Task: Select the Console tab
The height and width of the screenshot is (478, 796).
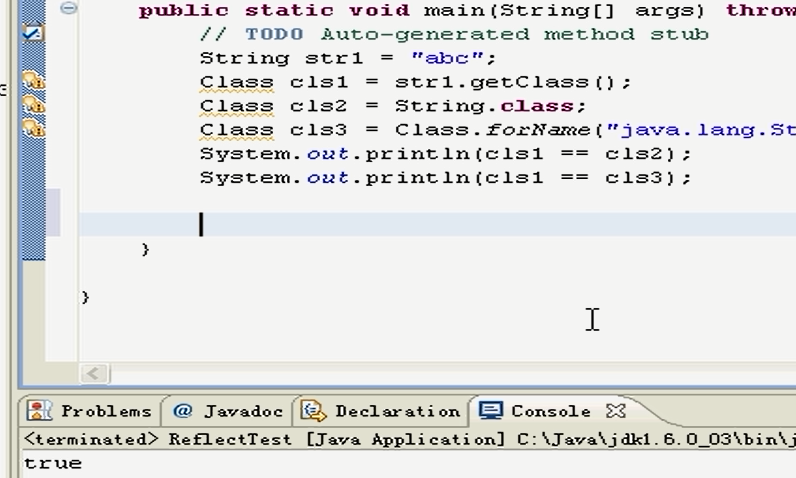Action: click(551, 411)
